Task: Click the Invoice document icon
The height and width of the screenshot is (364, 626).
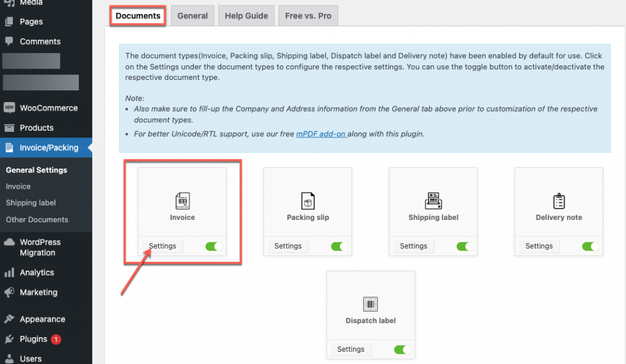Action: 182,201
